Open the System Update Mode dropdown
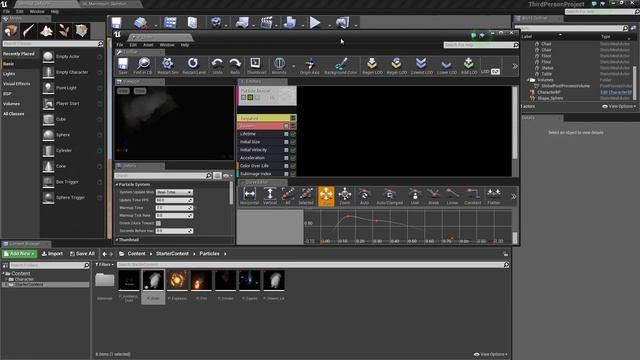Image resolution: width=640 pixels, height=360 pixels. (x=174, y=192)
